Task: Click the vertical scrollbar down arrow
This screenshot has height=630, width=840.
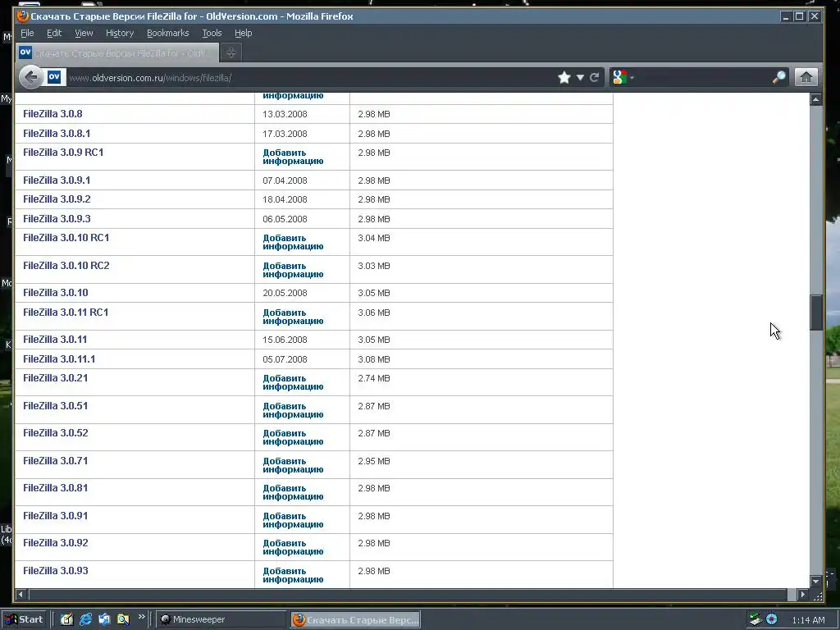Action: (816, 582)
